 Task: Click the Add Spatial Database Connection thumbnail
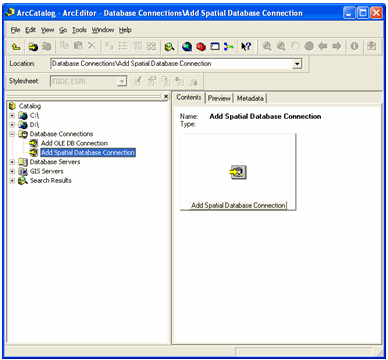click(x=238, y=172)
